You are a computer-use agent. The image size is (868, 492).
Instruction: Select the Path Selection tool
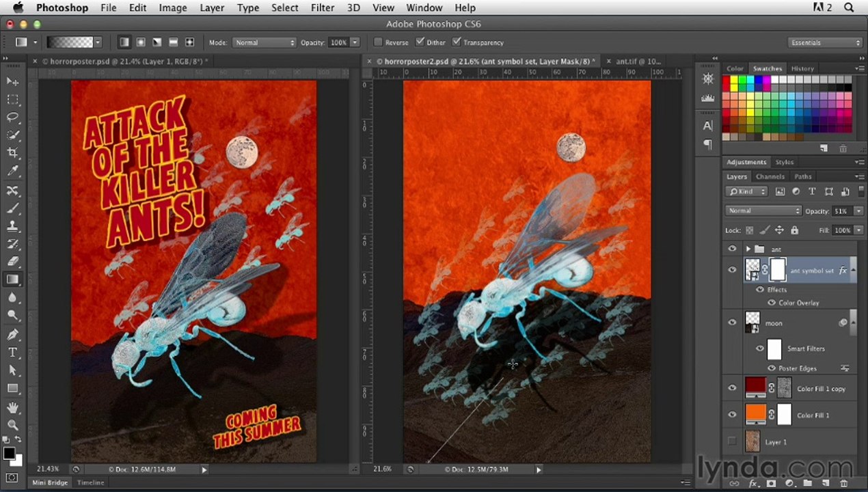tap(12, 370)
